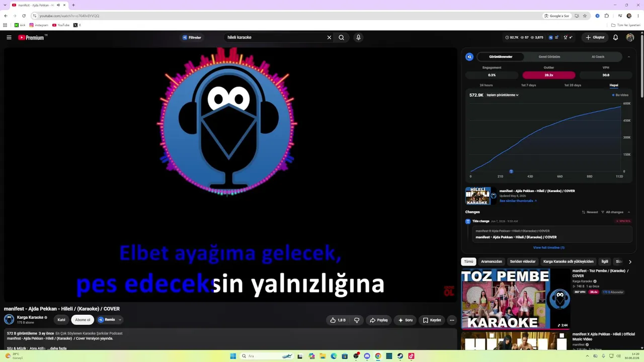
Task: Open All changes filter dropdown
Action: 612,212
